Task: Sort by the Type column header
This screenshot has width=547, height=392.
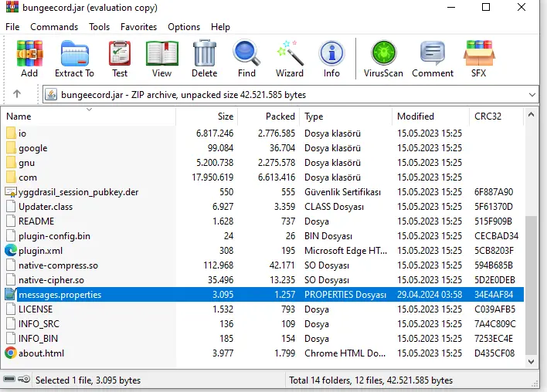Action: 345,117
